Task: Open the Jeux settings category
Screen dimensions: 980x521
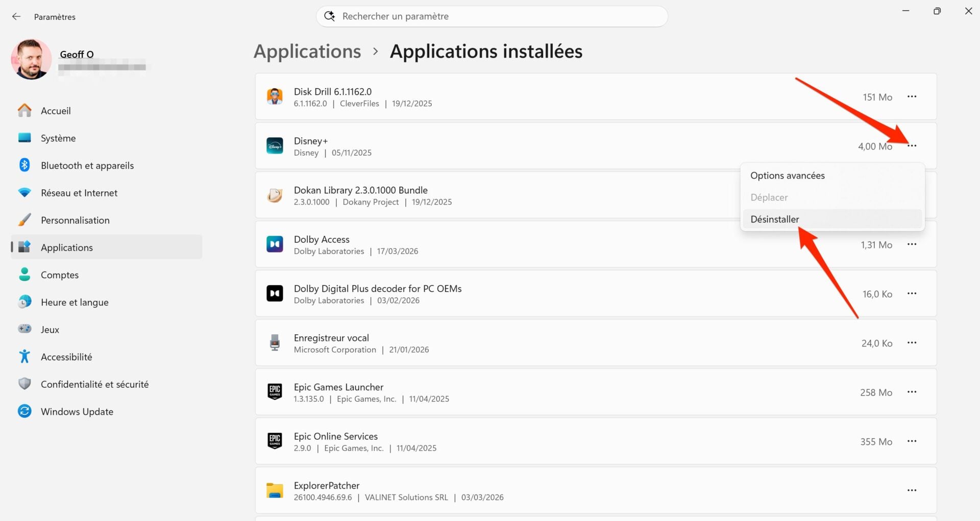Action: 50,329
